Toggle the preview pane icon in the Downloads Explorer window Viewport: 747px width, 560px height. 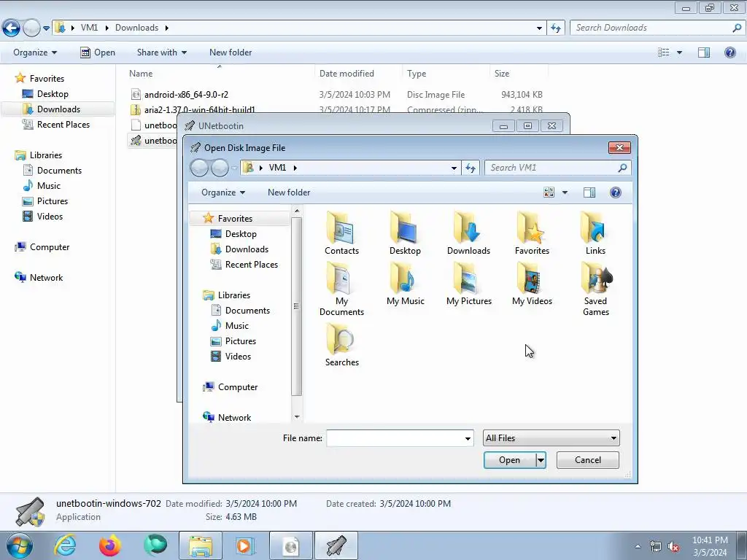point(704,52)
